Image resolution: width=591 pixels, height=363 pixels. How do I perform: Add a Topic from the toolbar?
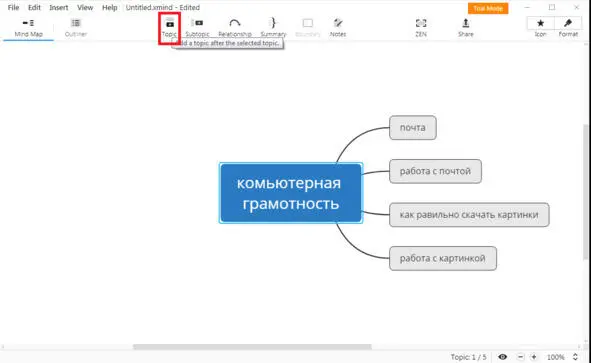[x=170, y=28]
